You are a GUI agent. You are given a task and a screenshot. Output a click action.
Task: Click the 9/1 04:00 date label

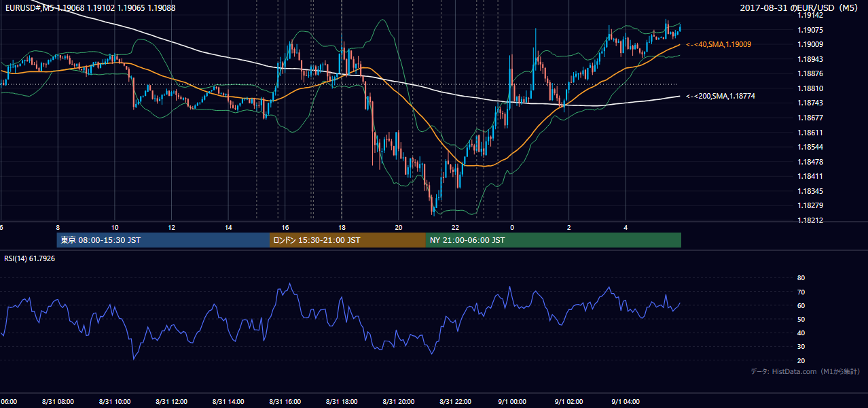click(x=626, y=402)
